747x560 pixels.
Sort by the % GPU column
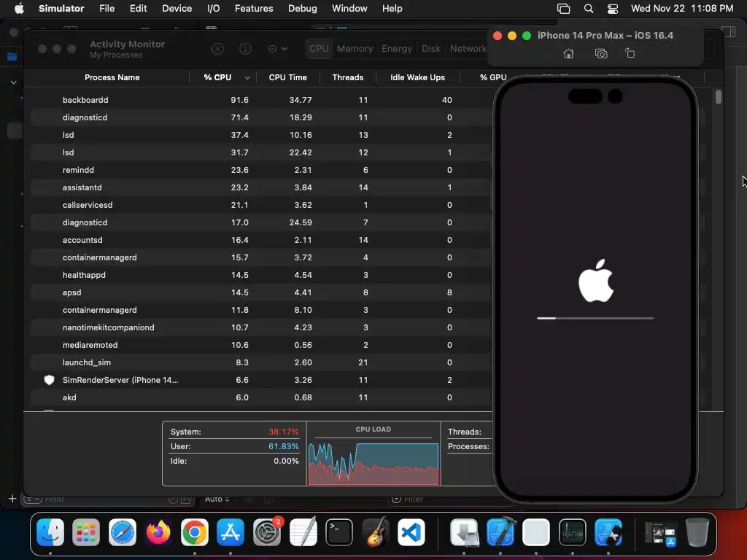tap(493, 77)
